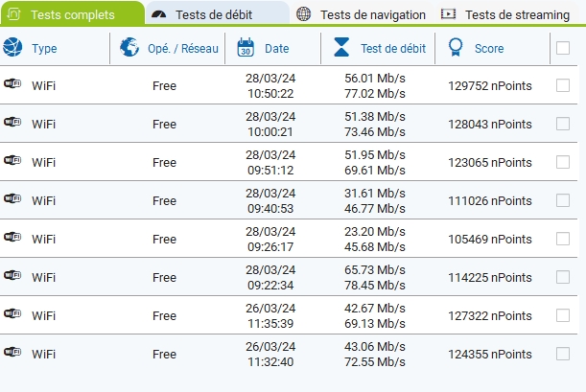Viewport: 586px width, 392px height.
Task: Check the box for the 111026 nPoints row
Action: pos(563,200)
